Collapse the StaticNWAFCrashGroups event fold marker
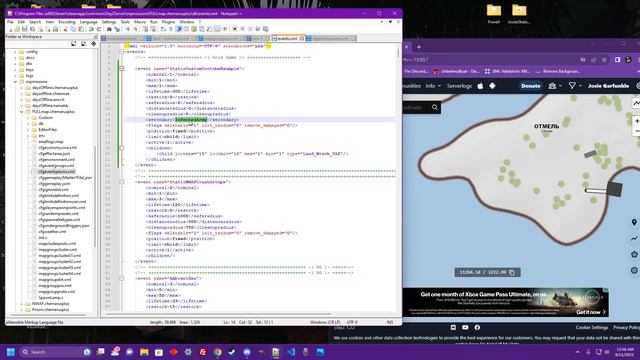This screenshot has width=640, height=360. [x=122, y=182]
